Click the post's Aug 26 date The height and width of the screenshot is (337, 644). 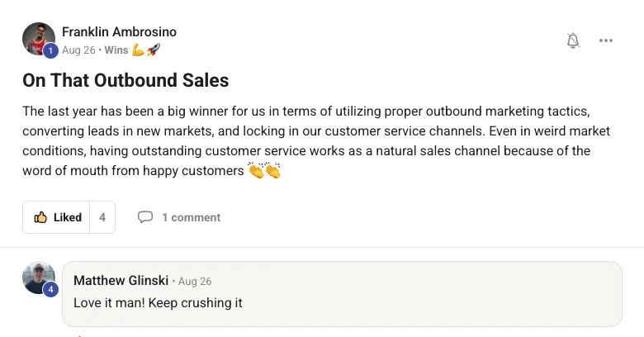(x=78, y=50)
